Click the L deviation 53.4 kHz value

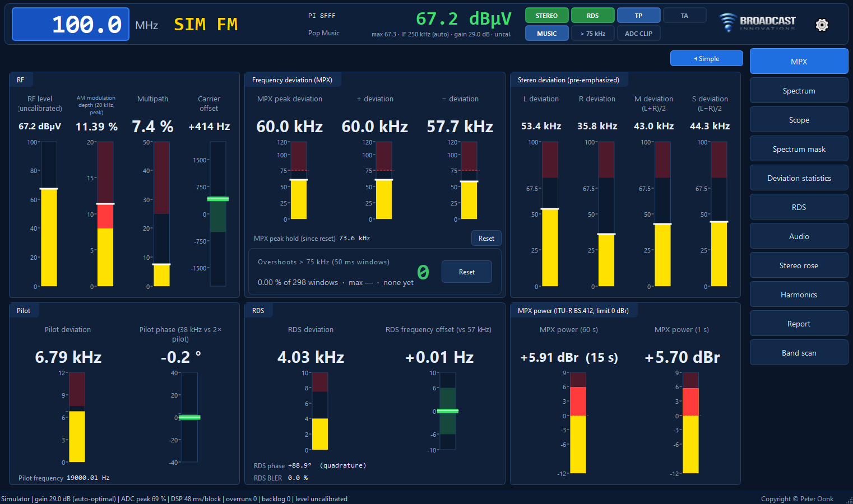click(x=541, y=126)
